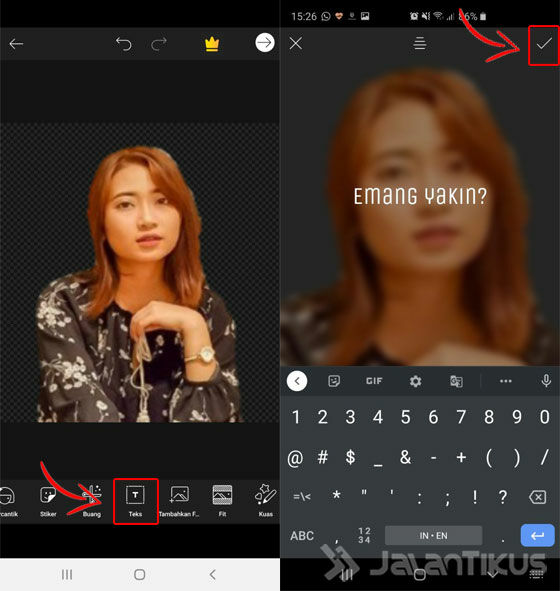Tap the $ key

[x=350, y=458]
